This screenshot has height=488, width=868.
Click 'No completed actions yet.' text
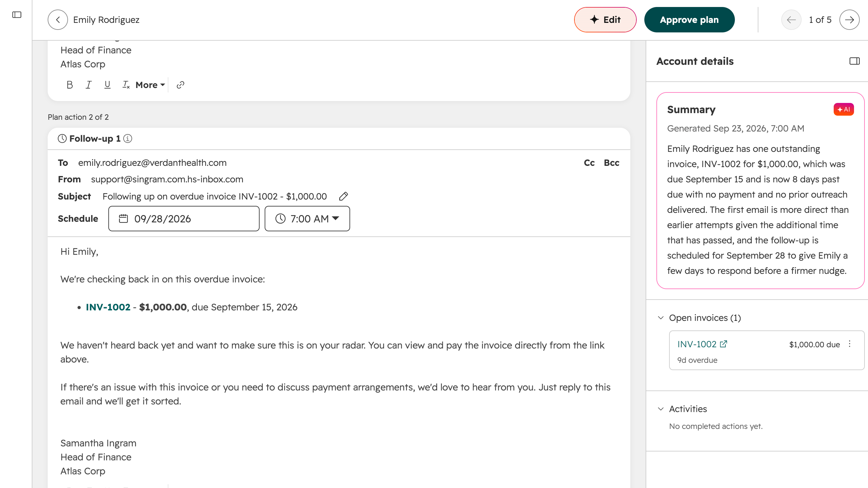click(x=716, y=426)
